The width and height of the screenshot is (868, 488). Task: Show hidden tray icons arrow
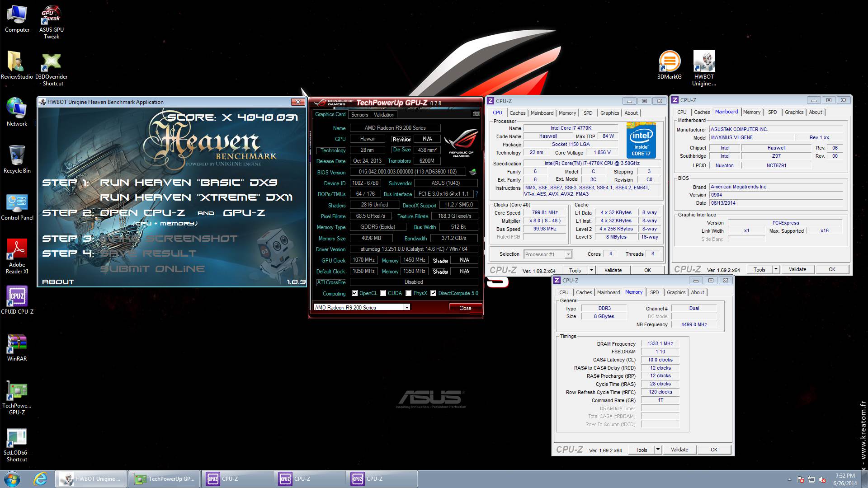point(790,479)
